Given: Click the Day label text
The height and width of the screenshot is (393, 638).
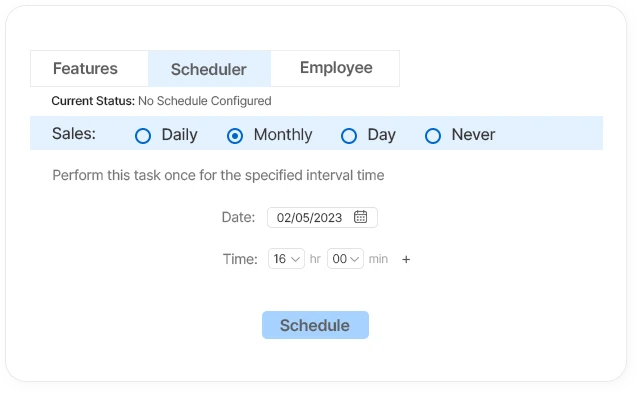Looking at the screenshot, I should point(381,135).
